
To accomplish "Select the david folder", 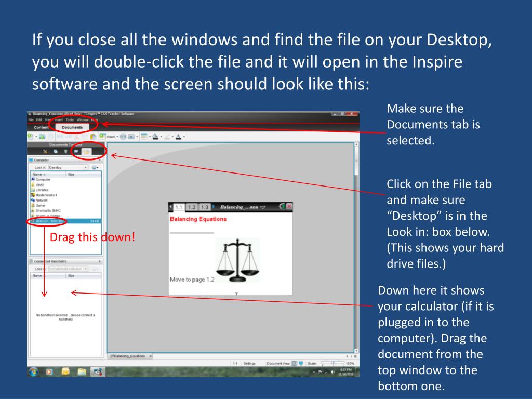I will tap(65, 185).
